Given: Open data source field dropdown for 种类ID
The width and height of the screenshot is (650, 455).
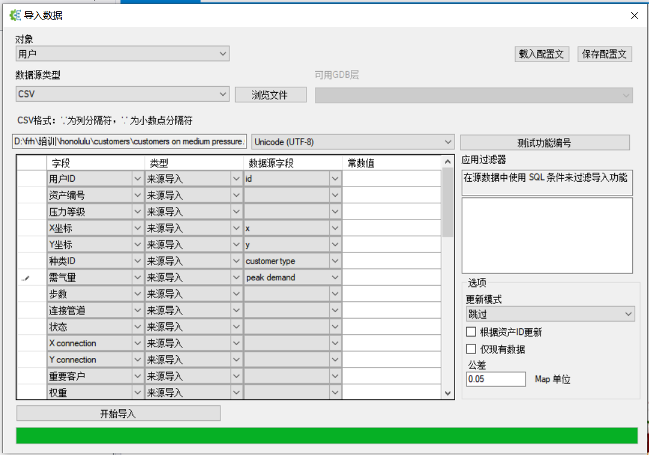Looking at the screenshot, I should point(335,261).
